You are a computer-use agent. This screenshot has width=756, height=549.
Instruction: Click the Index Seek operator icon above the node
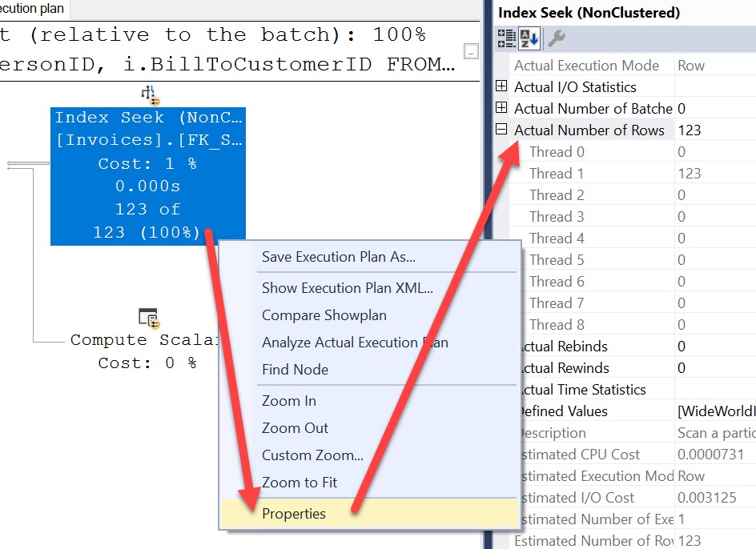pos(150,95)
